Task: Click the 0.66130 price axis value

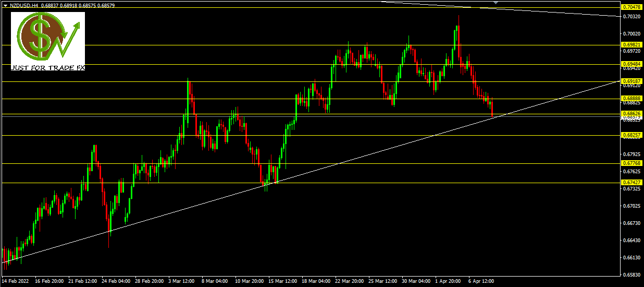Action: [x=632, y=258]
